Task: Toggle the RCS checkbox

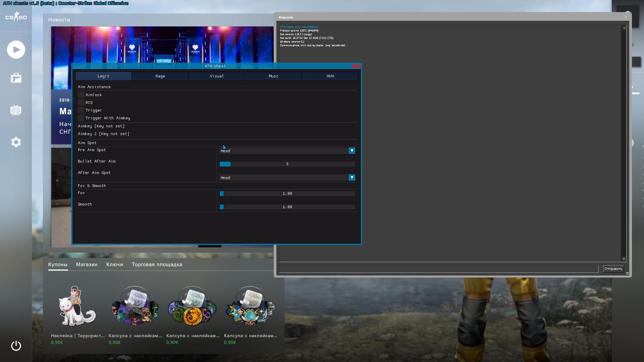Action: 81,103
